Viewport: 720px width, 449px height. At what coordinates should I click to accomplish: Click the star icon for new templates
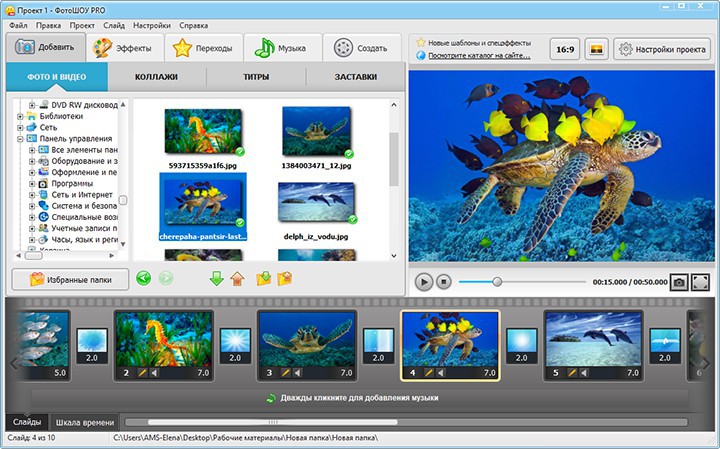coord(421,43)
